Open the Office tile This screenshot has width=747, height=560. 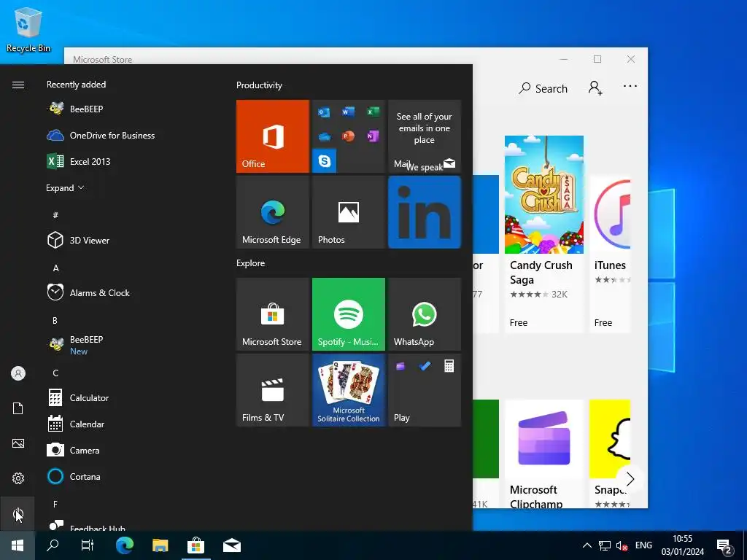273,136
